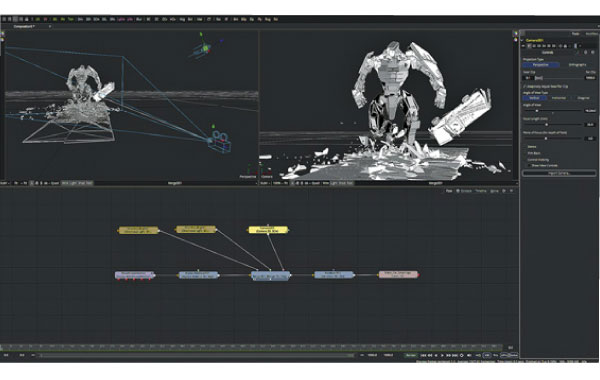Open the Spline tab

tap(494, 191)
